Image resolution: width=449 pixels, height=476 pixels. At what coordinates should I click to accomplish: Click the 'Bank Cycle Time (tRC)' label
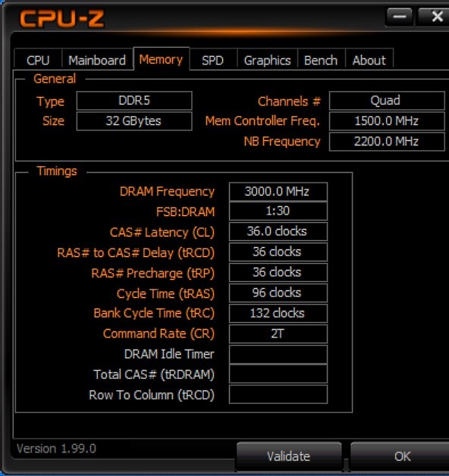click(154, 313)
